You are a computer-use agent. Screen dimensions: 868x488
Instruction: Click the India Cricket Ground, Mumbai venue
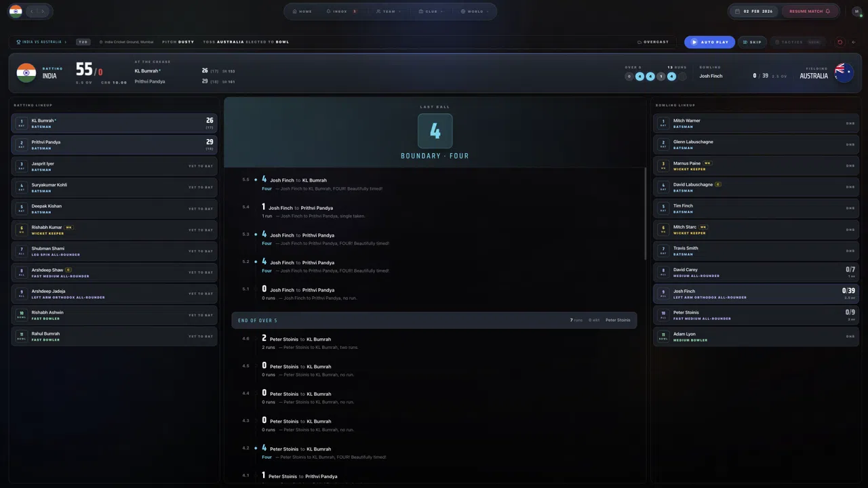click(x=126, y=42)
